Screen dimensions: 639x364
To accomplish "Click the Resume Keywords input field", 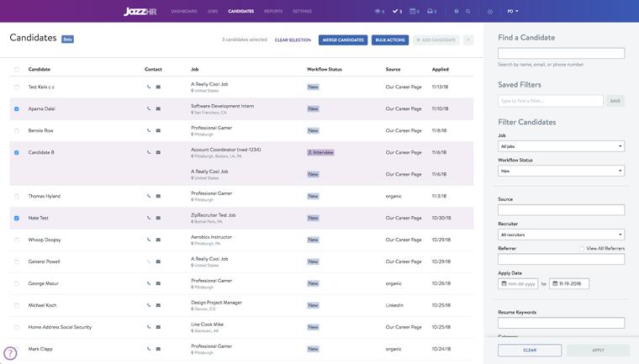I will [x=561, y=323].
